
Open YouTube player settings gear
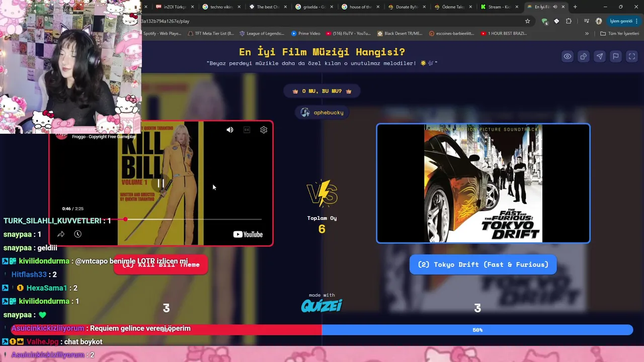264,130
